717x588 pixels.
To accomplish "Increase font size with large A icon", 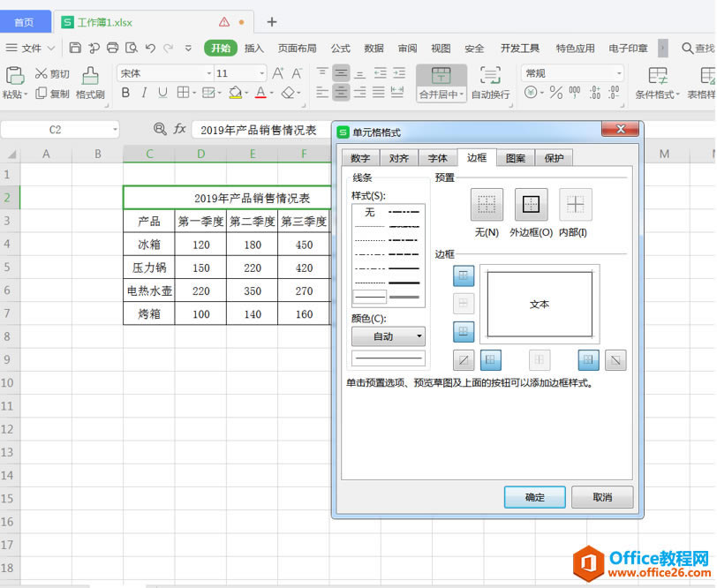I will click(277, 73).
